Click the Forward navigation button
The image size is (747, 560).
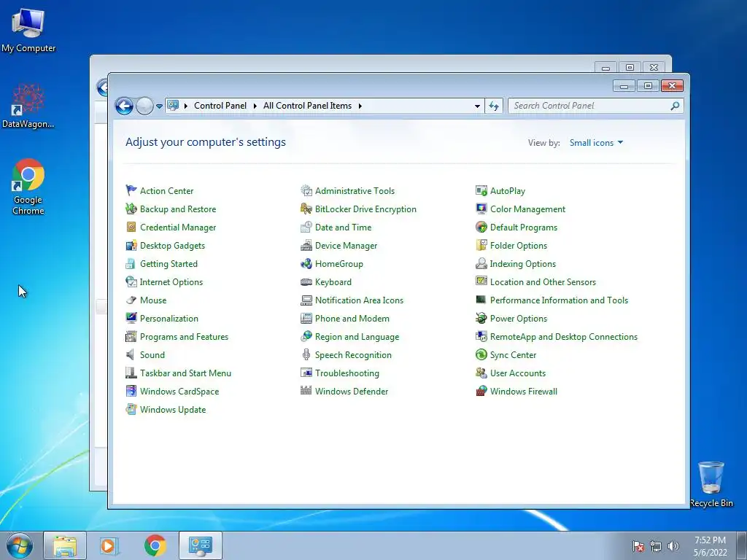(x=144, y=106)
